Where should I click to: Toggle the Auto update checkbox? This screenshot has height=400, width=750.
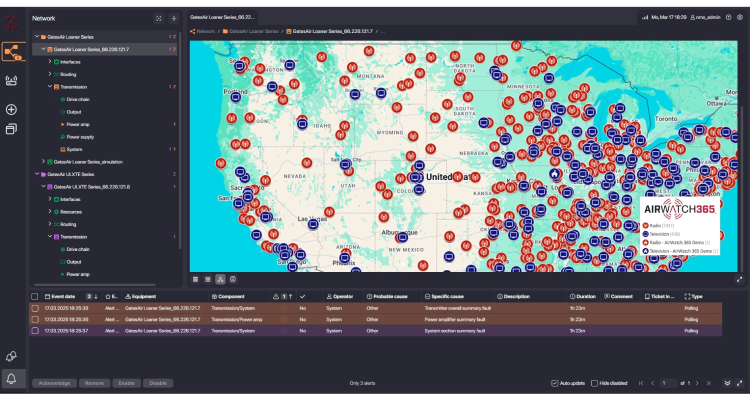[555, 383]
